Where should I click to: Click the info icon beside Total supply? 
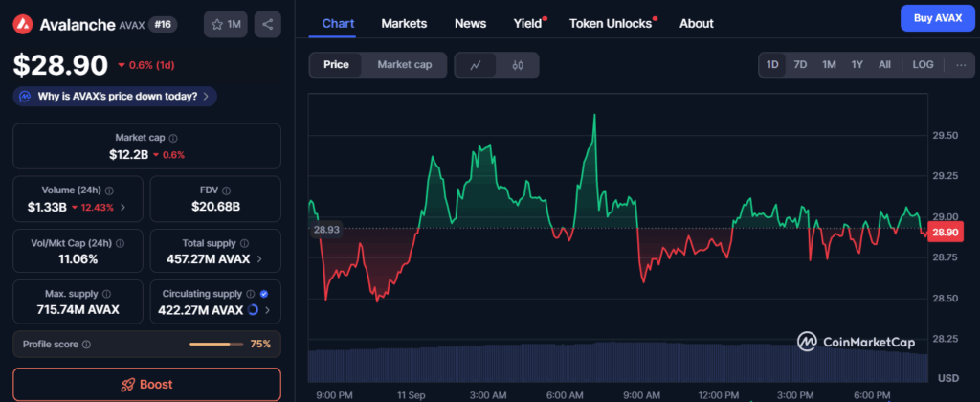pyautogui.click(x=244, y=243)
